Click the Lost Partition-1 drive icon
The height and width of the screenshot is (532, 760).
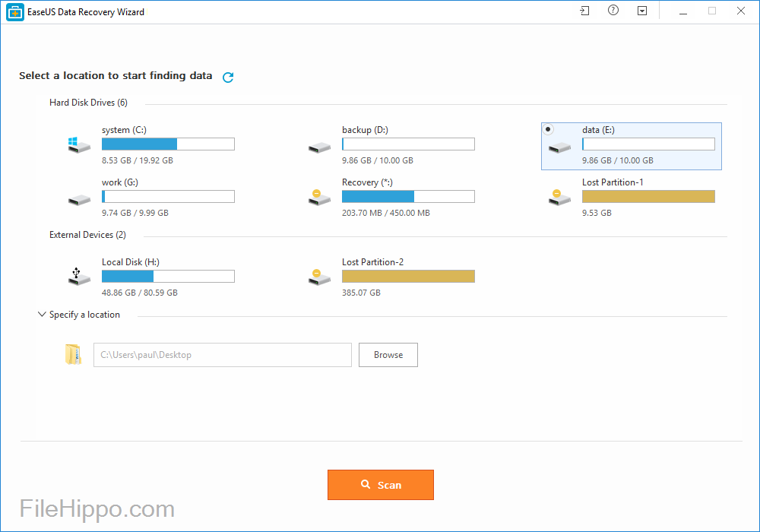(x=559, y=198)
